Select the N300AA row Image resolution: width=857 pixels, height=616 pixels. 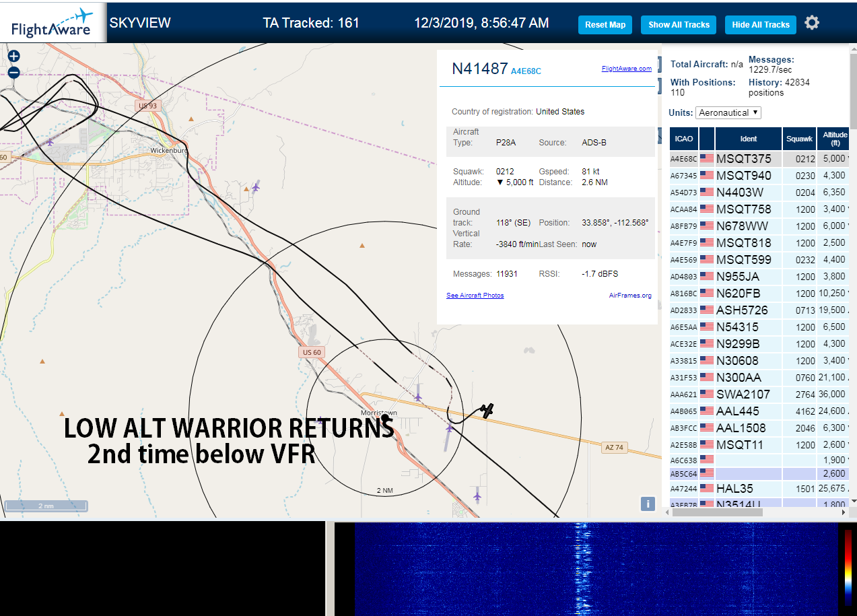[759, 378]
